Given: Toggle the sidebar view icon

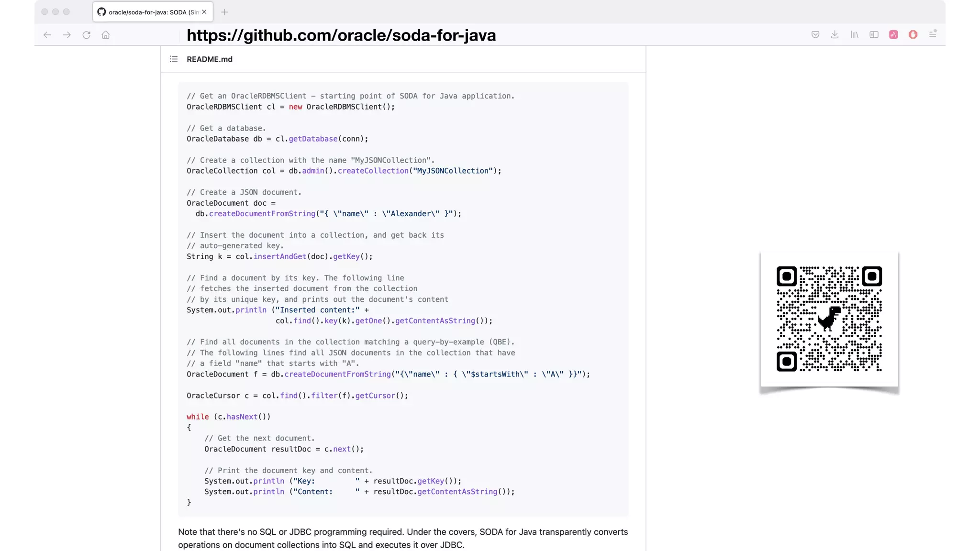Looking at the screenshot, I should point(874,34).
